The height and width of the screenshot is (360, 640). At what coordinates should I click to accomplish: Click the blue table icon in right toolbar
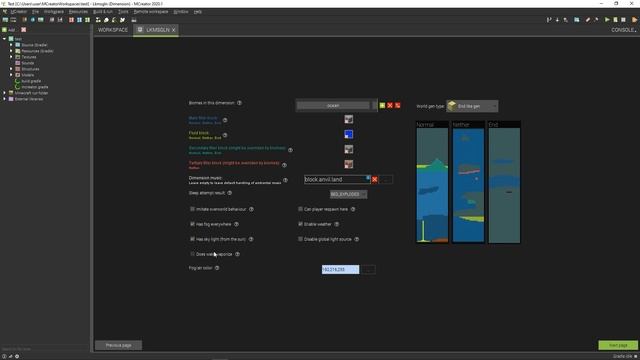point(576,20)
